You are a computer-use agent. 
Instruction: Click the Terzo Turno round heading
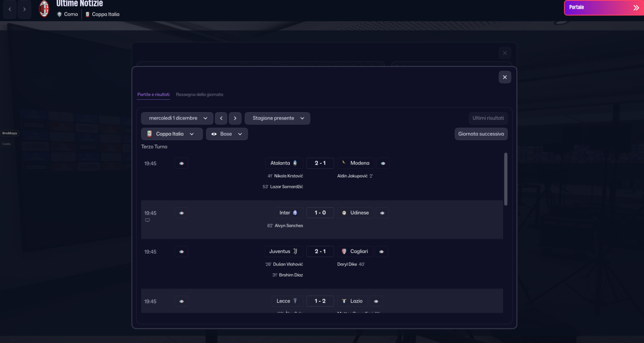tap(154, 147)
